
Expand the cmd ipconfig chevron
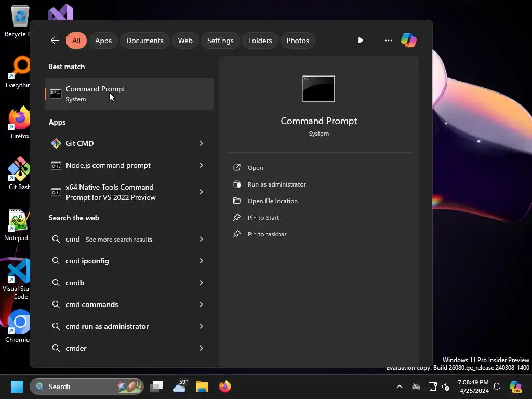tap(201, 261)
